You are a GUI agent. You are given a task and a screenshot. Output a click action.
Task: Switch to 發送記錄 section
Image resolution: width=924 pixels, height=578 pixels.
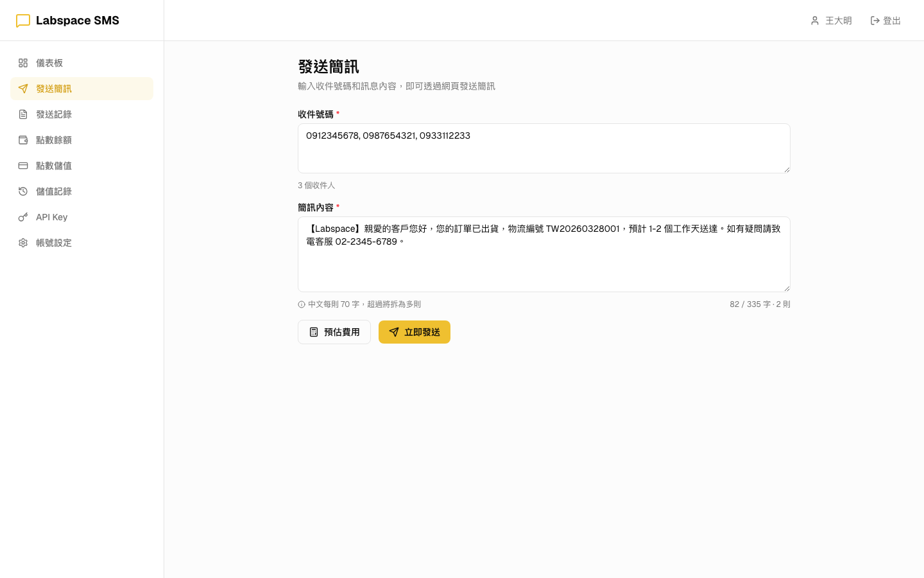(x=54, y=114)
